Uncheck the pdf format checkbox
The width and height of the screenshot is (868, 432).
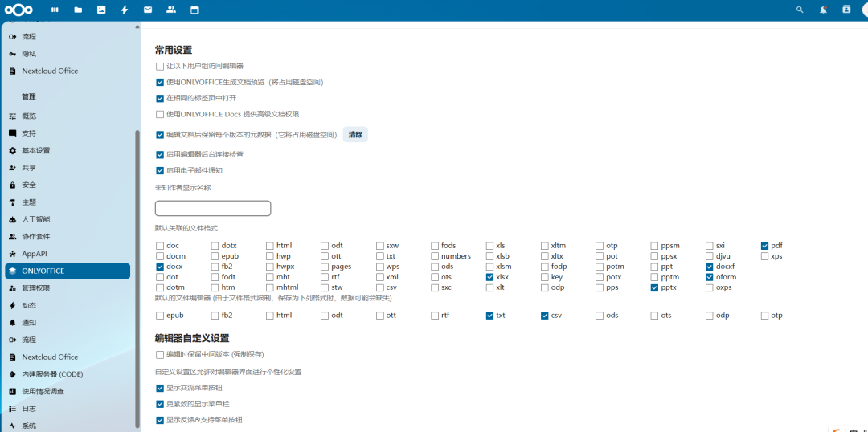point(765,246)
